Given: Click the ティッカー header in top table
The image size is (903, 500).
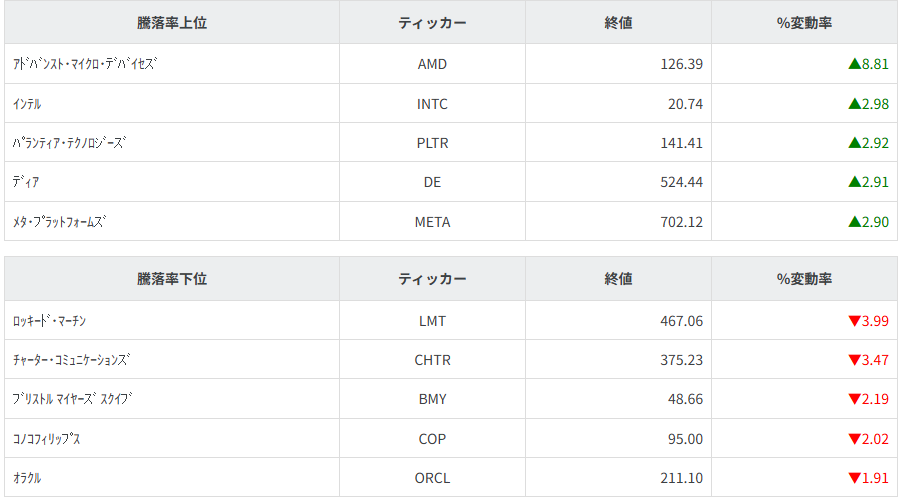Looking at the screenshot, I should coord(432,23).
